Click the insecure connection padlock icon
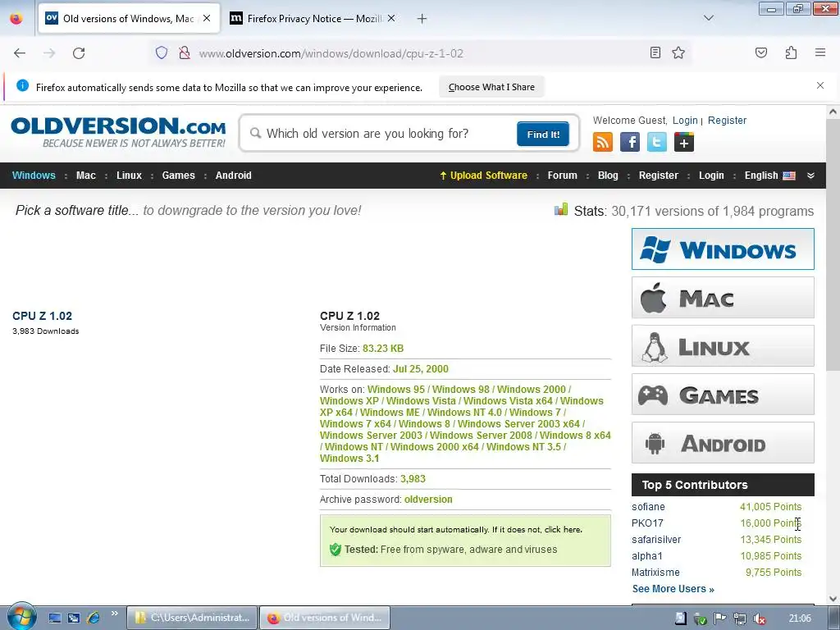Viewport: 840px width, 630px height. tap(185, 52)
